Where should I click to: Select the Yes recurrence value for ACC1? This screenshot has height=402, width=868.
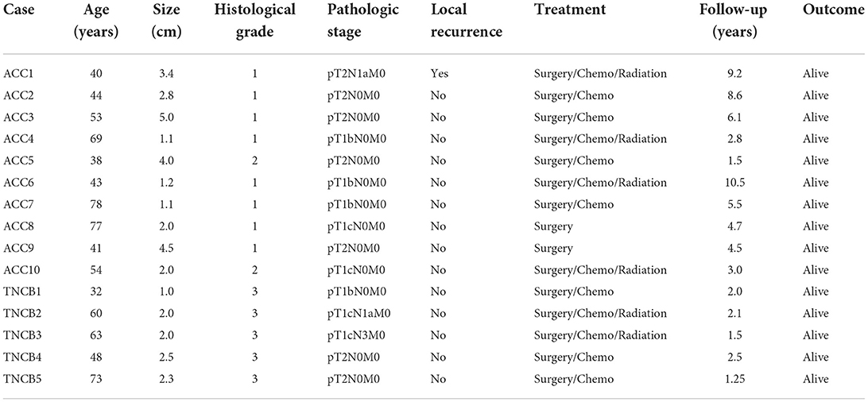pos(439,74)
